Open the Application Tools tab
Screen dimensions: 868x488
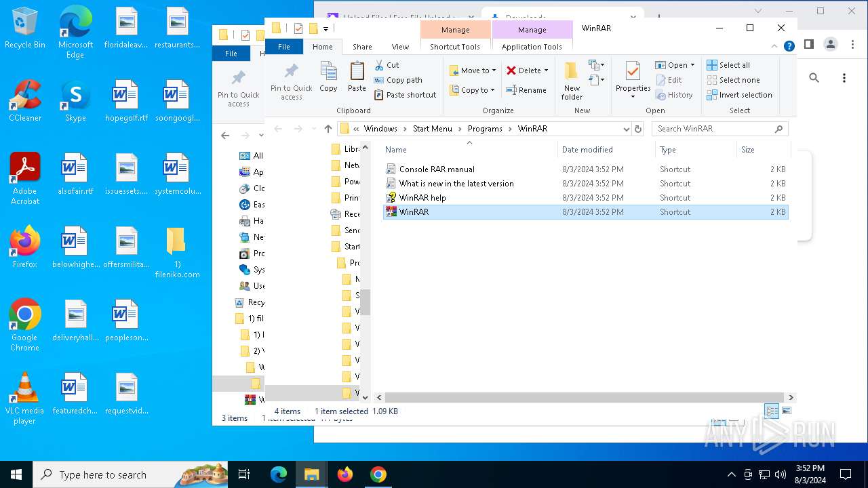(x=532, y=47)
